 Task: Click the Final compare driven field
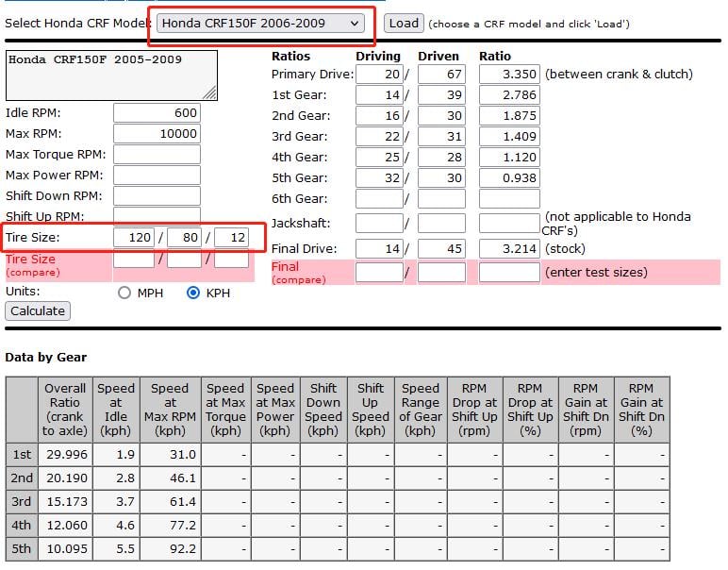(441, 272)
